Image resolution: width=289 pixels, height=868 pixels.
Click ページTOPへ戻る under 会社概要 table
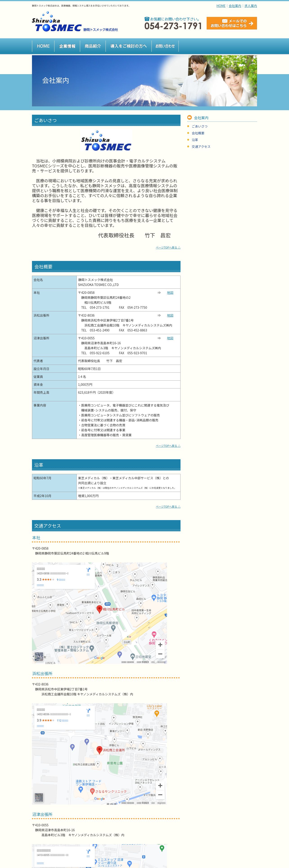[x=168, y=446]
